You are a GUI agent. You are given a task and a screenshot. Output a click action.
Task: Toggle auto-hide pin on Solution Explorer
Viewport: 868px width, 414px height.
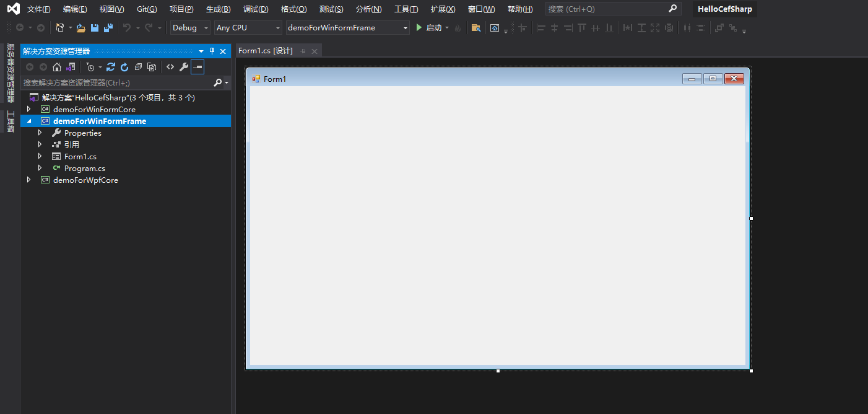coord(212,51)
